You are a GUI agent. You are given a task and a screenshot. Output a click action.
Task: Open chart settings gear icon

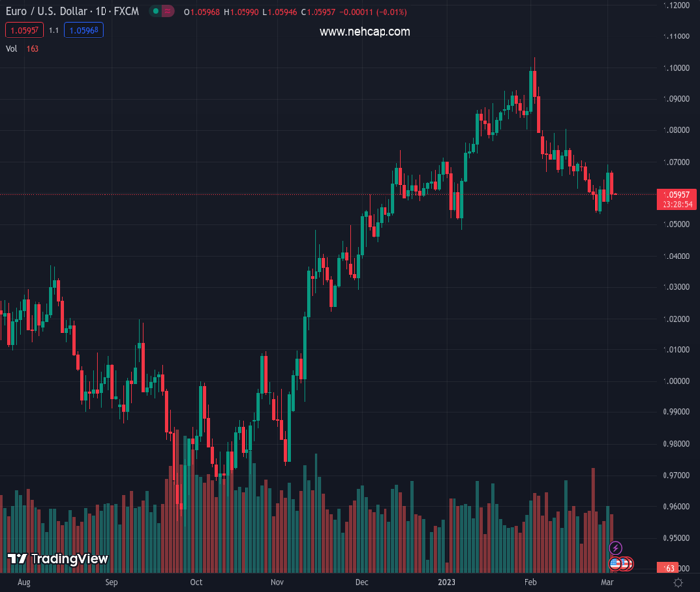(x=677, y=583)
